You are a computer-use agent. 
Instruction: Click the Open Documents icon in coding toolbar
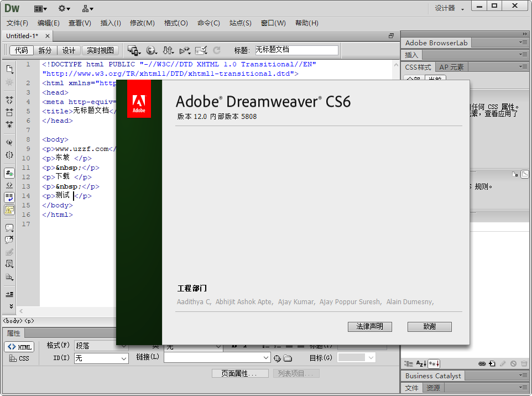(x=9, y=69)
